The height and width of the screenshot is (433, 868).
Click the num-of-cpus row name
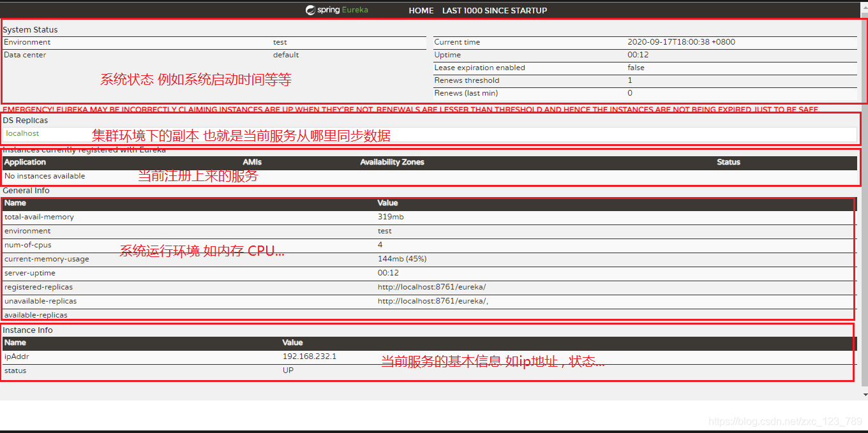pos(28,245)
